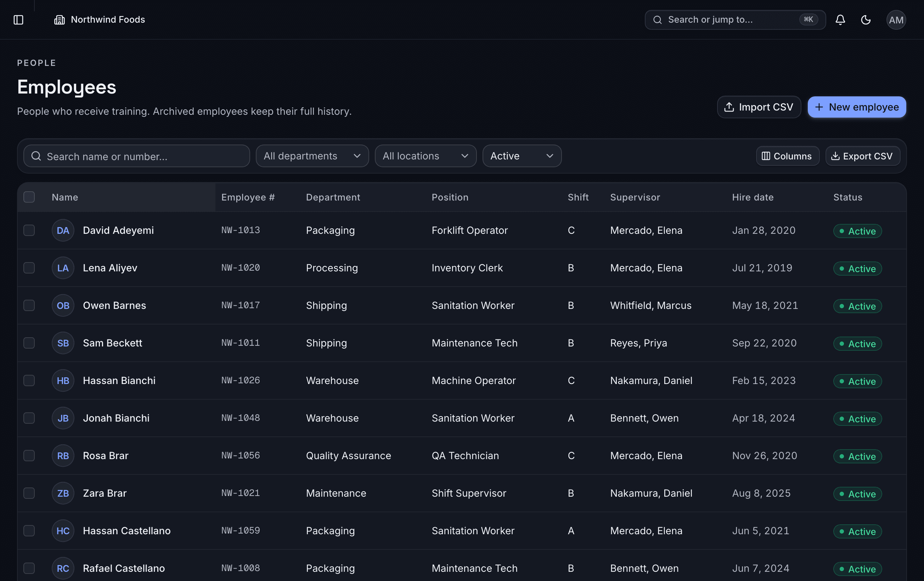Screen dimensions: 924x581
Task: Select the Lena Aliyev row checkbox
Action: point(29,268)
